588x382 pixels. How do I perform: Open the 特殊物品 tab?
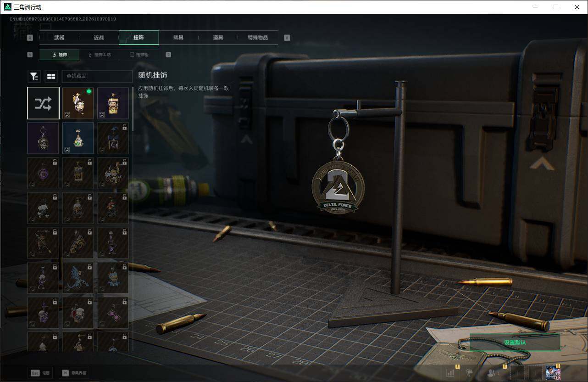click(258, 38)
